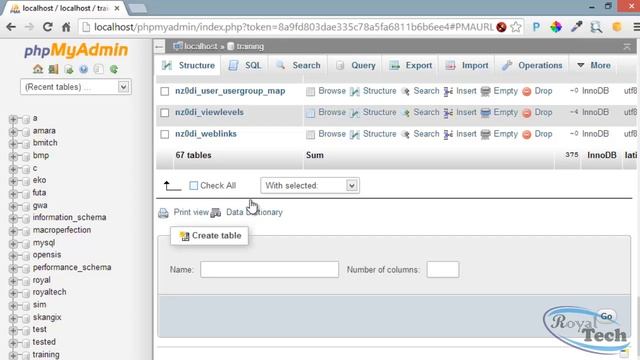The width and height of the screenshot is (640, 360).
Task: Select the skangix database
Action: tap(47, 317)
